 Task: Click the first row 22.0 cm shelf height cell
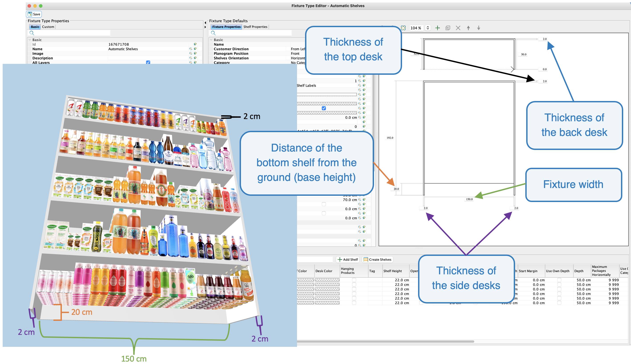pyautogui.click(x=396, y=280)
